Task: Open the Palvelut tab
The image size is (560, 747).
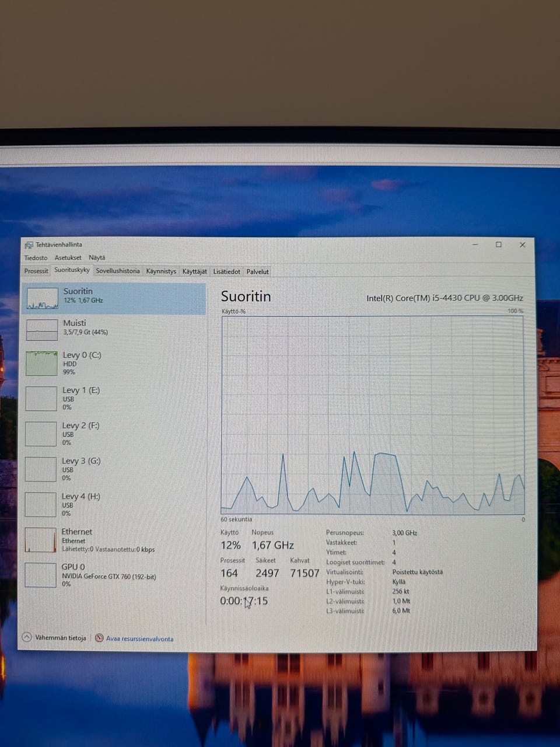Action: click(257, 271)
